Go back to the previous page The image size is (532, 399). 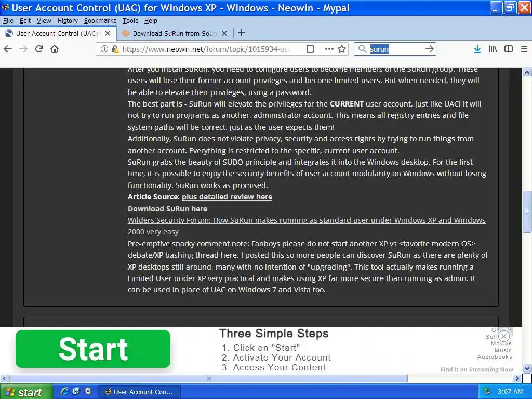[x=8, y=49]
